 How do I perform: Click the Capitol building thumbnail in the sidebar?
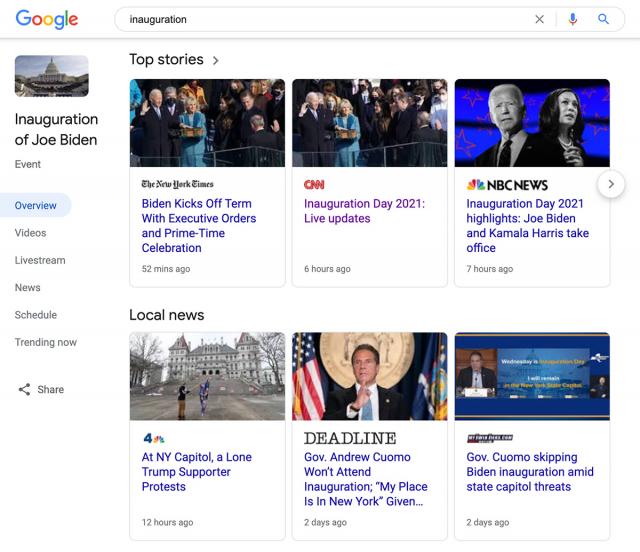[x=52, y=76]
